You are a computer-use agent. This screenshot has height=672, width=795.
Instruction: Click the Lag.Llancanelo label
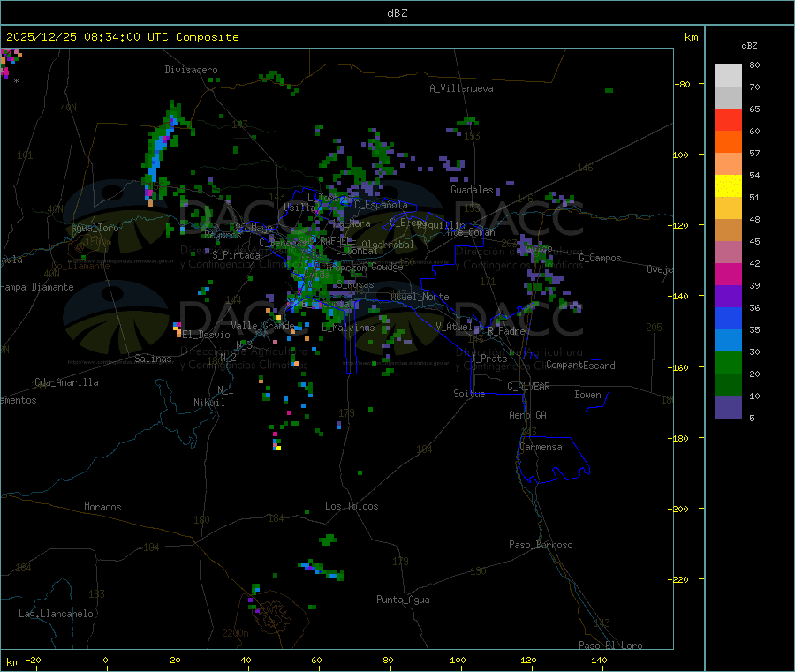[57, 614]
